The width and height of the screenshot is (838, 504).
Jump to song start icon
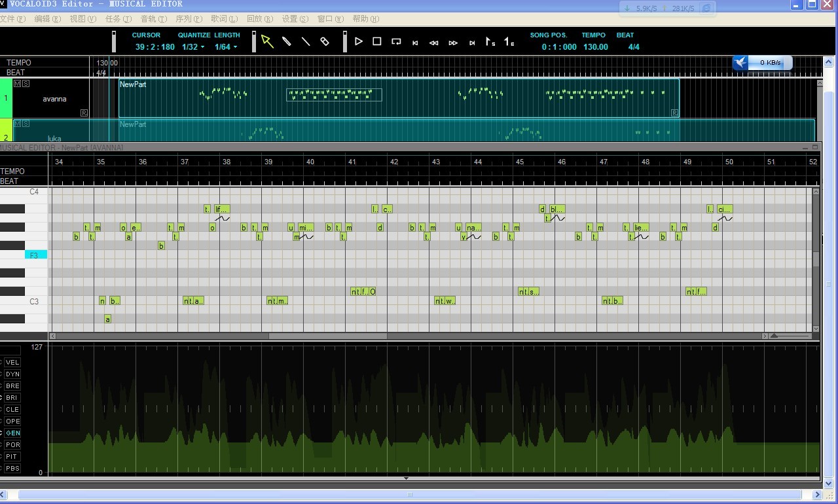415,43
